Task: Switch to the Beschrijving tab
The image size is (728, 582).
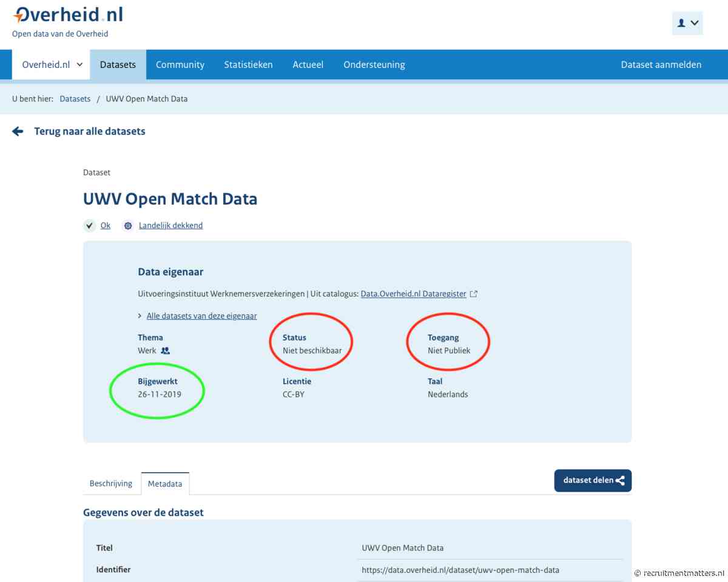Action: tap(111, 484)
